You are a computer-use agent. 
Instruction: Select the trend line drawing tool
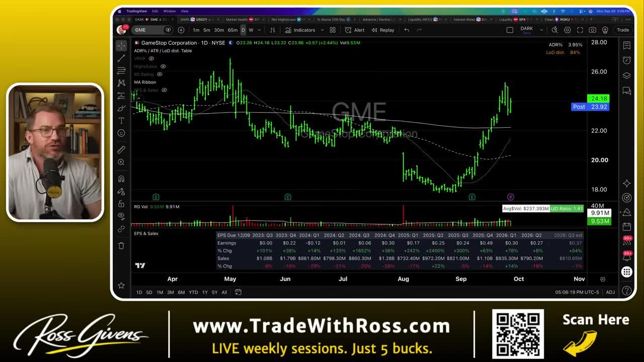point(121,58)
